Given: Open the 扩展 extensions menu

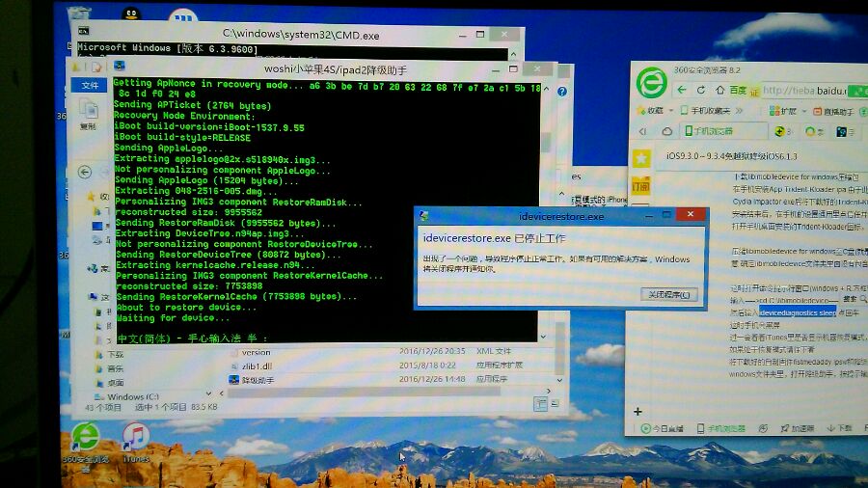Looking at the screenshot, I should (783, 111).
